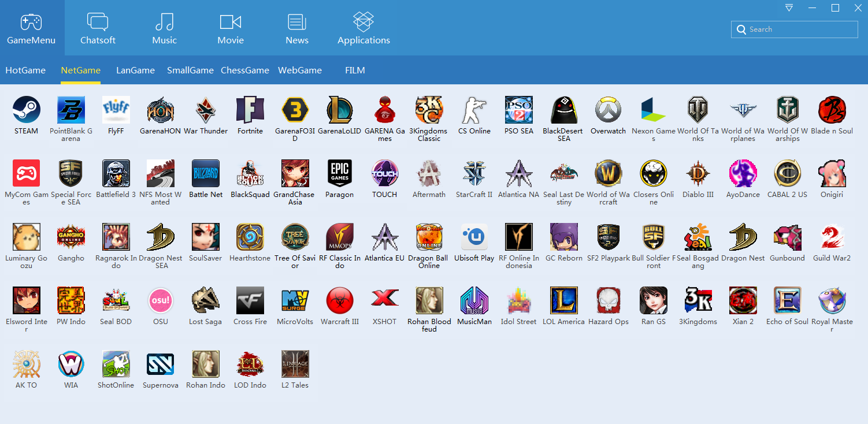
Task: Open the WebGame tab
Action: click(300, 70)
